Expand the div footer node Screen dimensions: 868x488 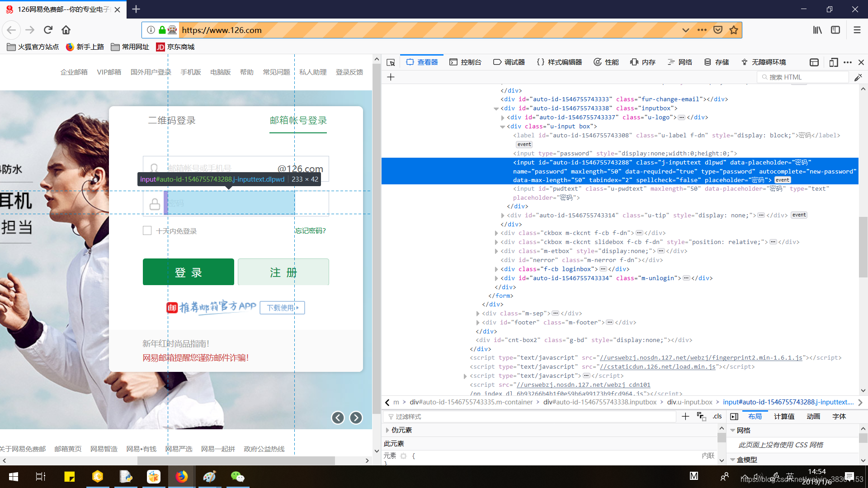478,323
